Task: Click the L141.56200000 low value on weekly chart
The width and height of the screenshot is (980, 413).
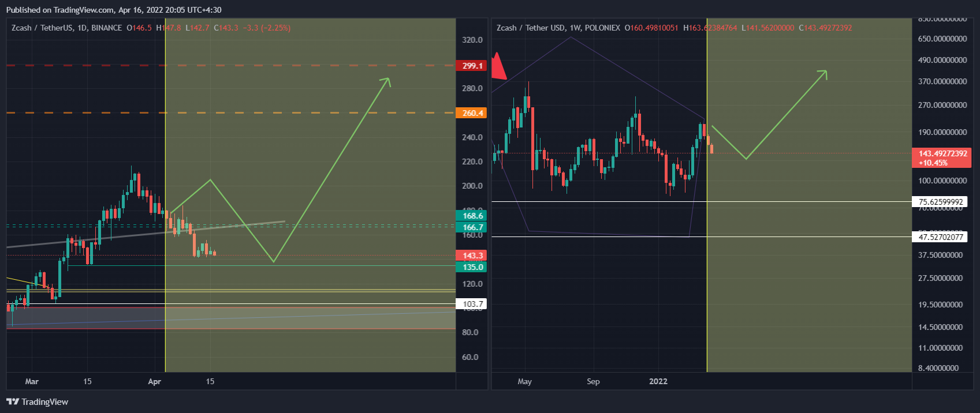Action: pos(768,28)
